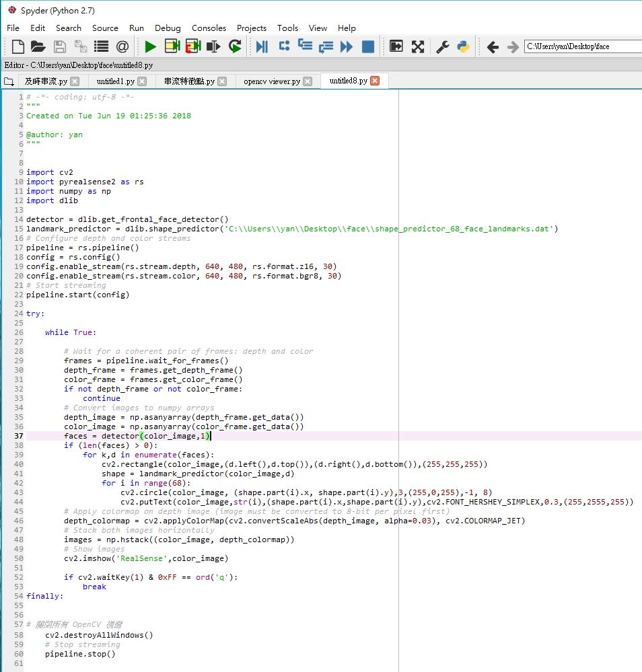Viewport: 642px width, 672px height.
Task: Open a file with the folder icon
Action: (38, 46)
